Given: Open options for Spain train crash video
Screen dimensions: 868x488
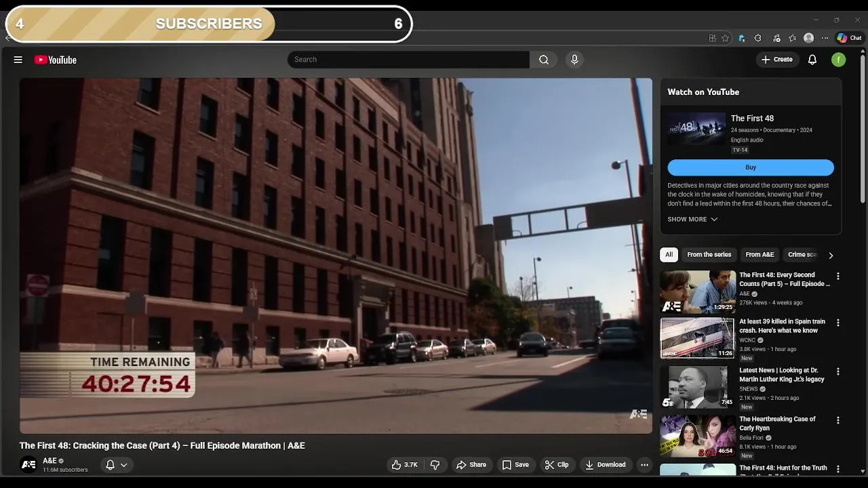Looking at the screenshot, I should [838, 323].
